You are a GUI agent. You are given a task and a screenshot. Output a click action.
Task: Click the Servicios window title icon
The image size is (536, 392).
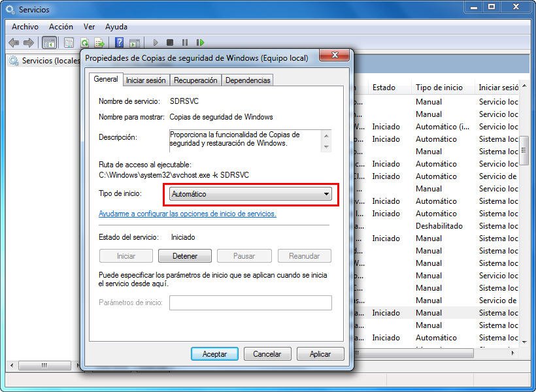10,10
